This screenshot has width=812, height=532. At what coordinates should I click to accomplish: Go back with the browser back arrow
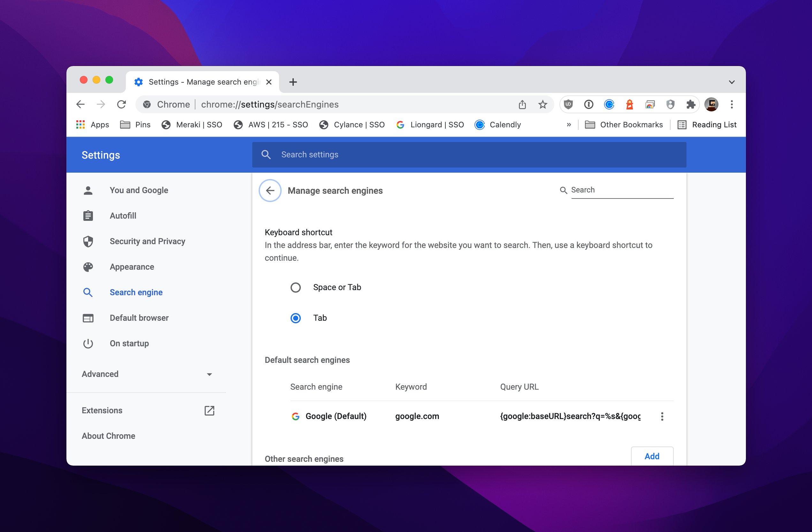tap(80, 104)
